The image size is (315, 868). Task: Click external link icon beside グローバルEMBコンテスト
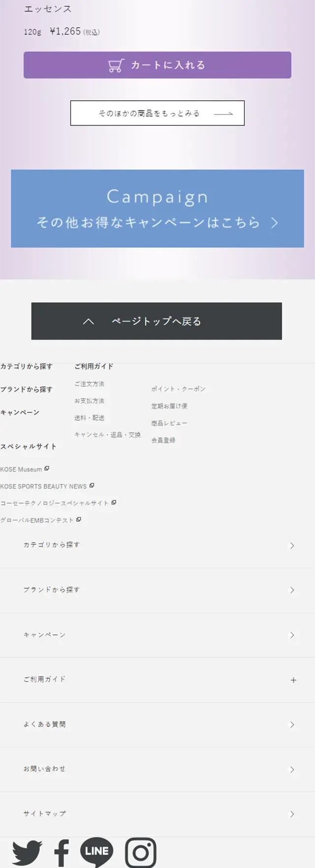(79, 519)
